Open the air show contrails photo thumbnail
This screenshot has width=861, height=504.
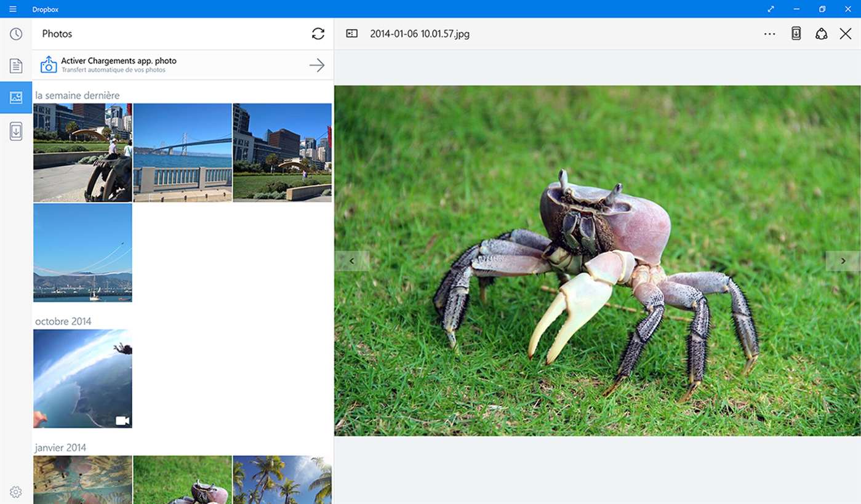tap(82, 253)
